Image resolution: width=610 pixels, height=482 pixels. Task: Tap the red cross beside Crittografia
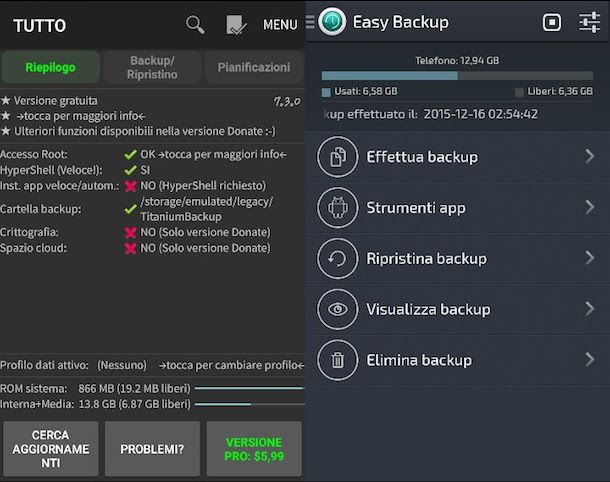[x=130, y=233]
